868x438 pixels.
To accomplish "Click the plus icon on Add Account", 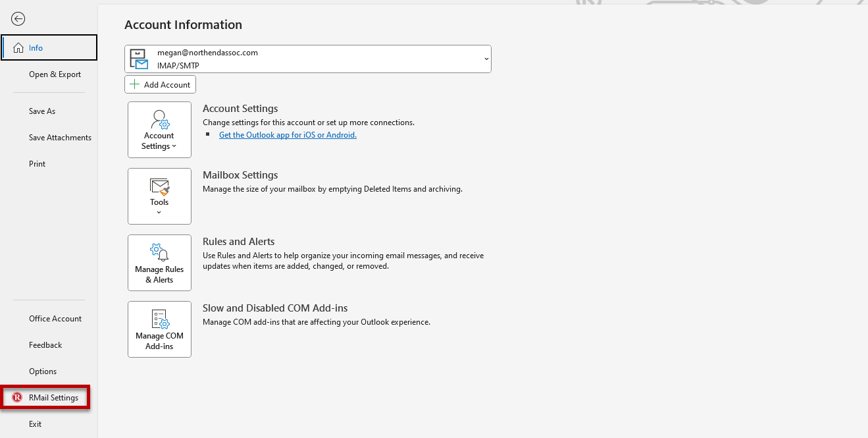I will point(135,84).
